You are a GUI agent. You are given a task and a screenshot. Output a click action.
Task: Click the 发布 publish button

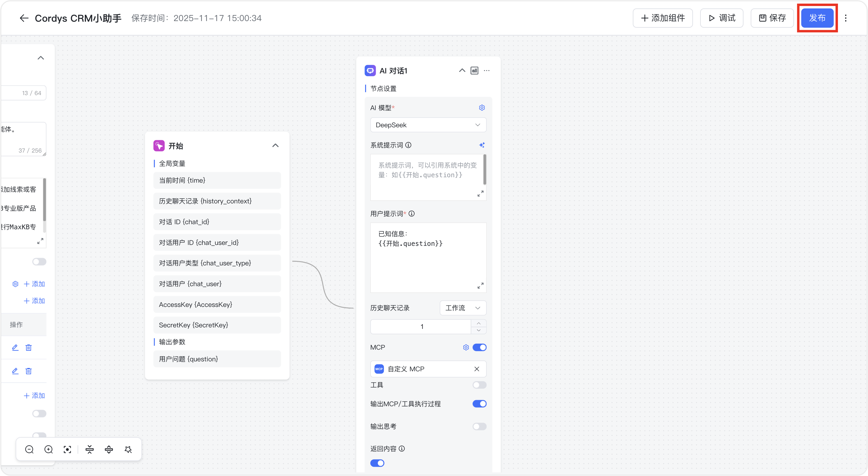(x=817, y=18)
